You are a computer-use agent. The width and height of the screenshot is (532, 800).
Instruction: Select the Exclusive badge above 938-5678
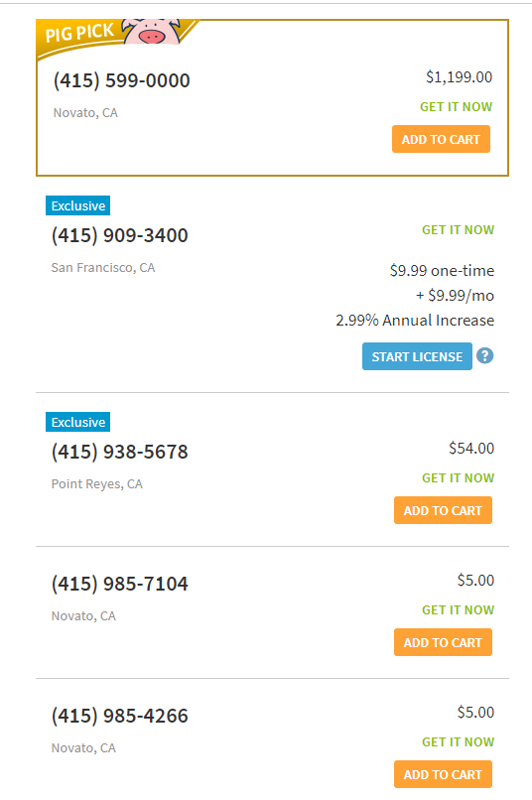tap(78, 422)
